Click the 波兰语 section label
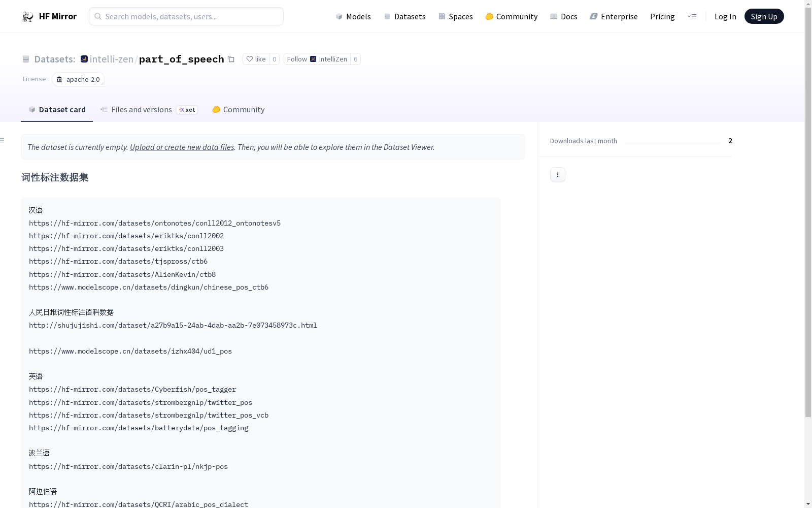 point(39,453)
